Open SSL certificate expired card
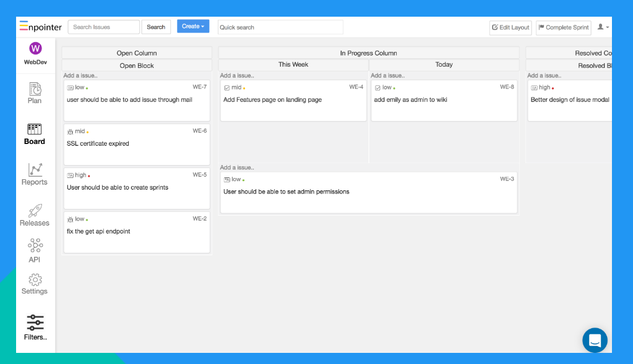 pyautogui.click(x=137, y=145)
